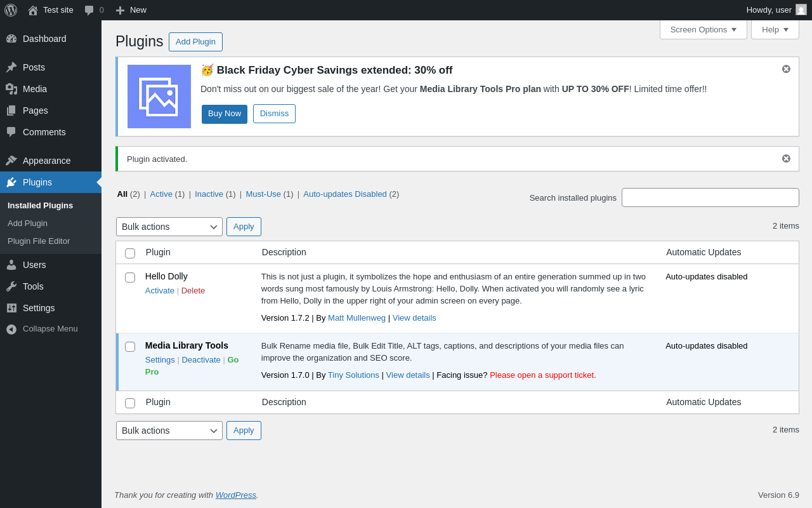Open Plugin File Editor submenu item
The image size is (812, 508).
[x=39, y=241]
